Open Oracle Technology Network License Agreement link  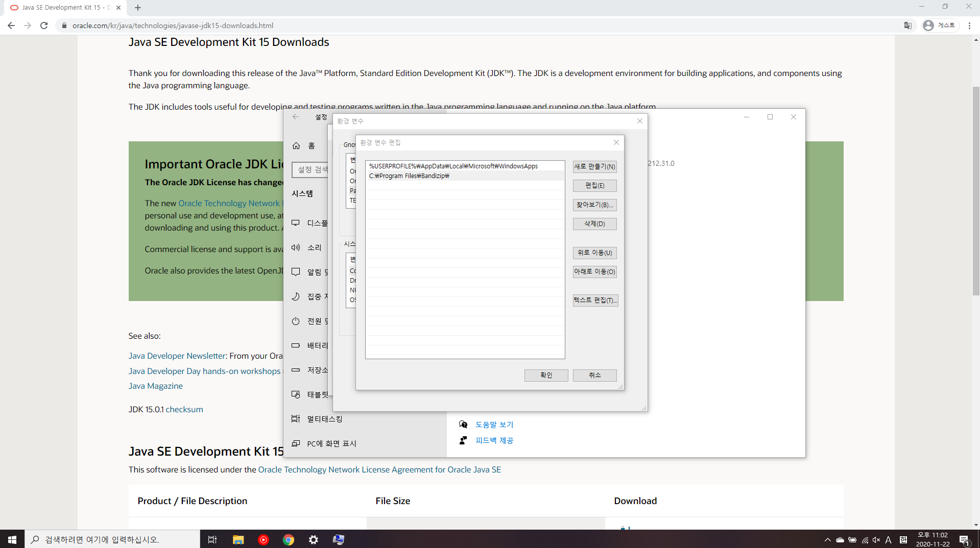(x=379, y=469)
